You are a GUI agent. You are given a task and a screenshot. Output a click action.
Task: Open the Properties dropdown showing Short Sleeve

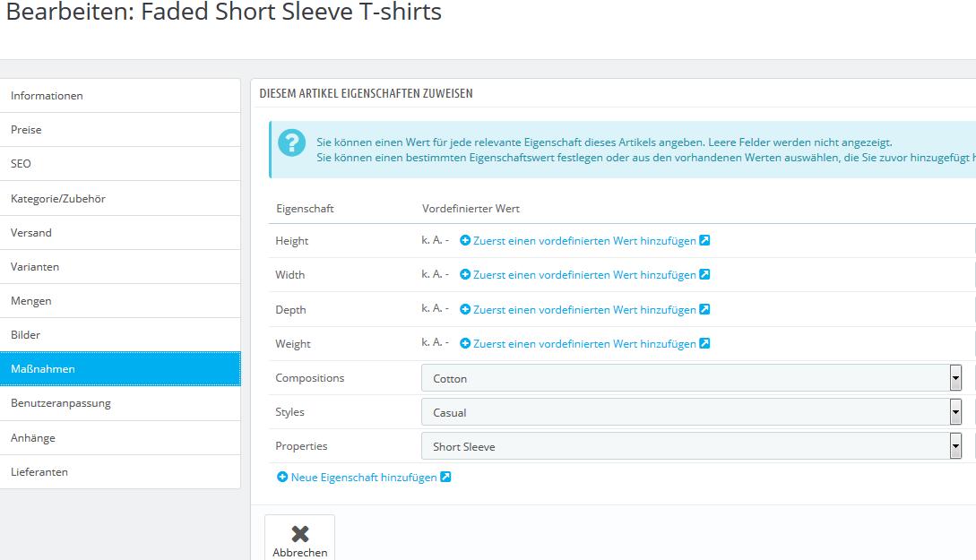pyautogui.click(x=691, y=446)
